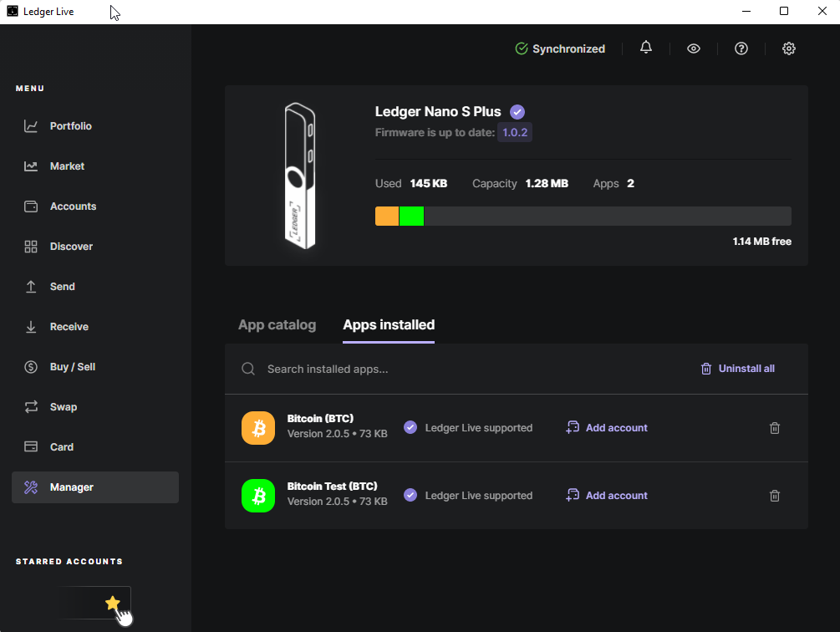Switch to the App catalog tab

pos(277,325)
